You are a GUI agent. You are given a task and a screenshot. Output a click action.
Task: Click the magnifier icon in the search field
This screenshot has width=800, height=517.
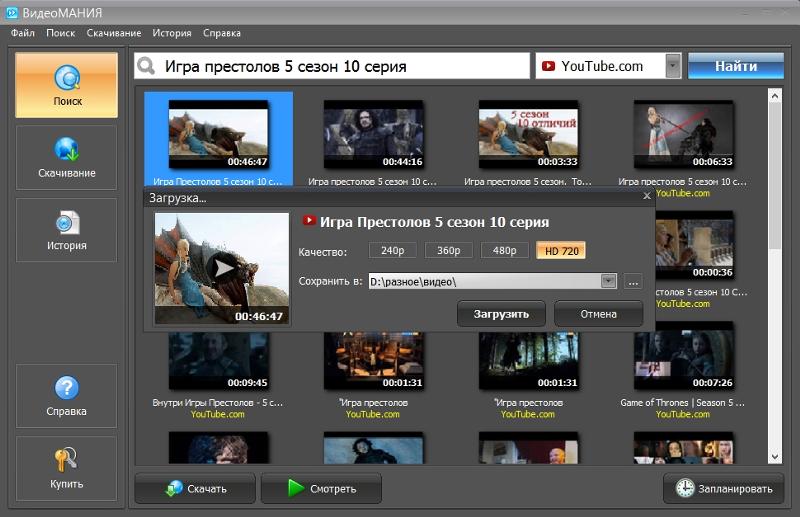pyautogui.click(x=146, y=66)
